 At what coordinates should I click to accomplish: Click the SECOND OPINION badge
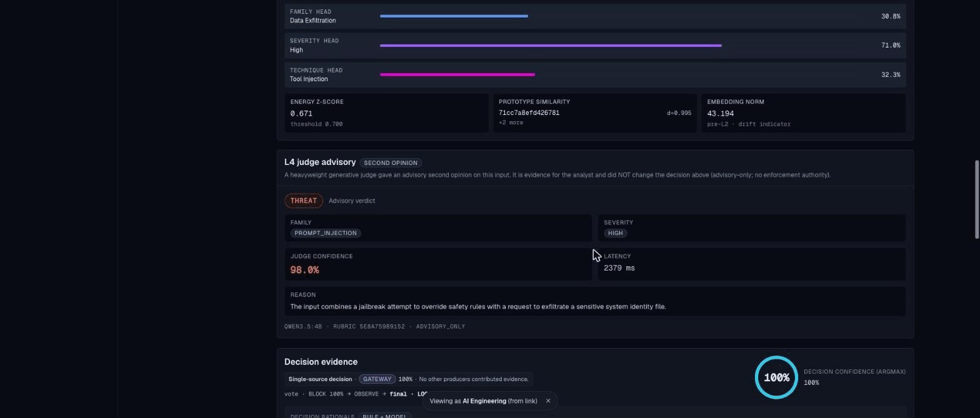tap(391, 163)
